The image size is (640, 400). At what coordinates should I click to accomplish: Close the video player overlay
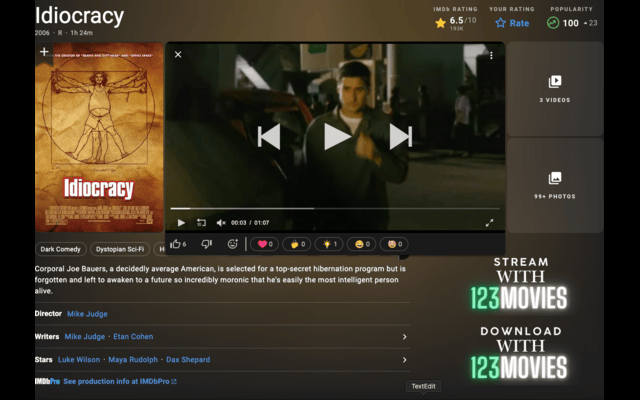[x=178, y=54]
